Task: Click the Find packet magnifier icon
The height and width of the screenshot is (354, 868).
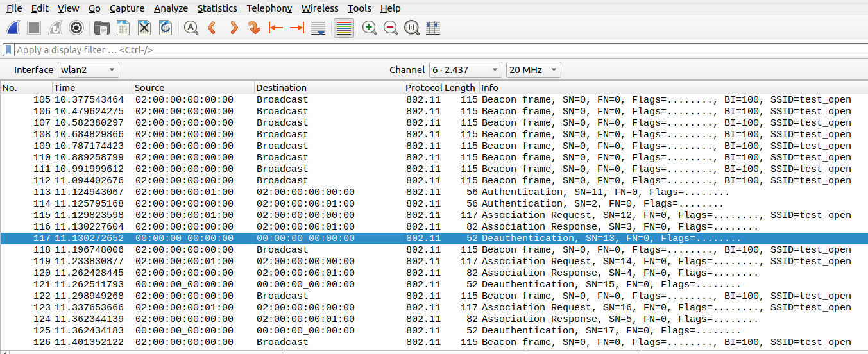Action: click(x=191, y=28)
